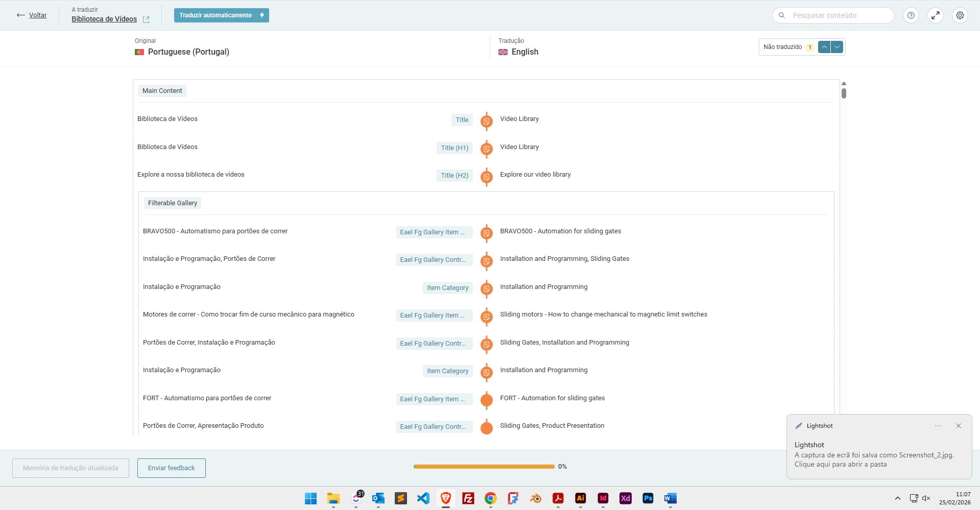Open Outlook from the taskbar
The height and width of the screenshot is (510, 980).
(x=378, y=498)
